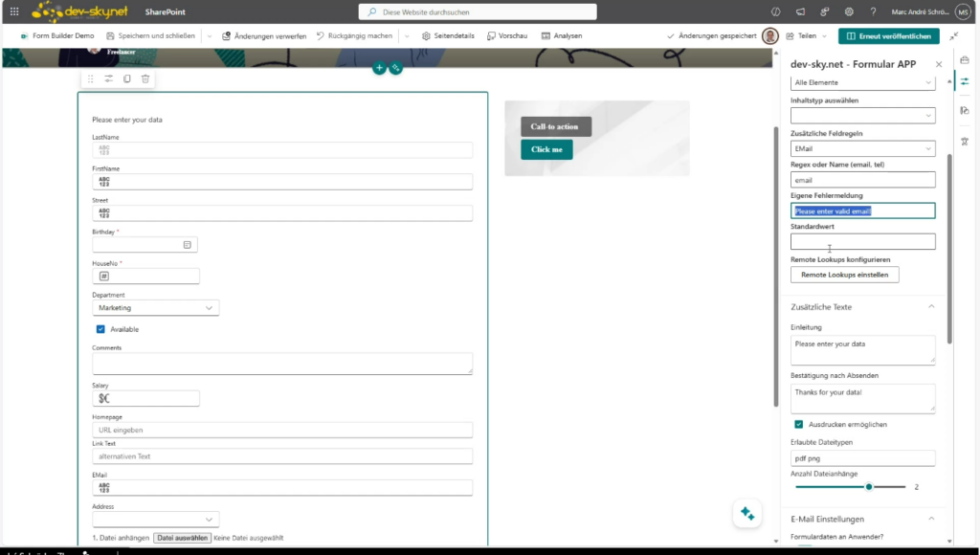Open Analysen
The image size is (980, 555).
(x=562, y=36)
